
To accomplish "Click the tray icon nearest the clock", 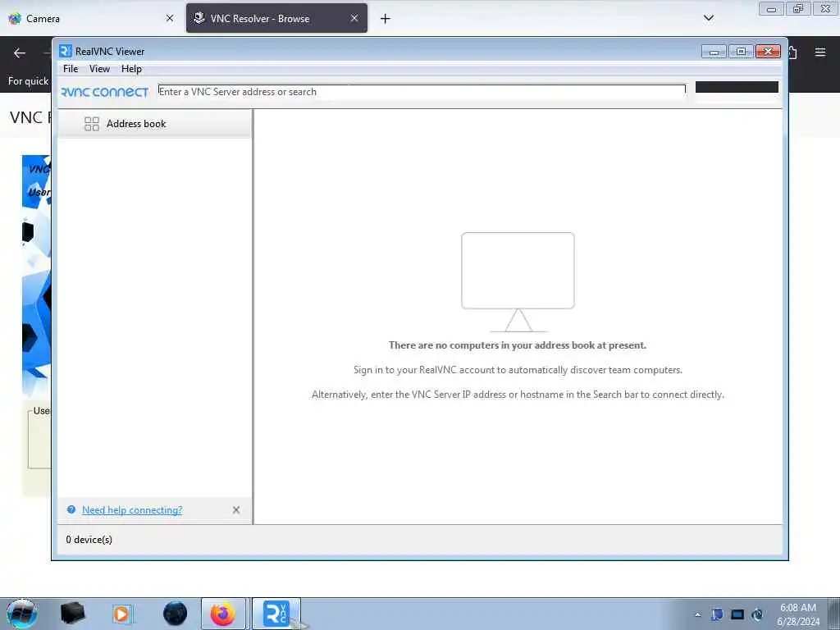I will coord(757,614).
